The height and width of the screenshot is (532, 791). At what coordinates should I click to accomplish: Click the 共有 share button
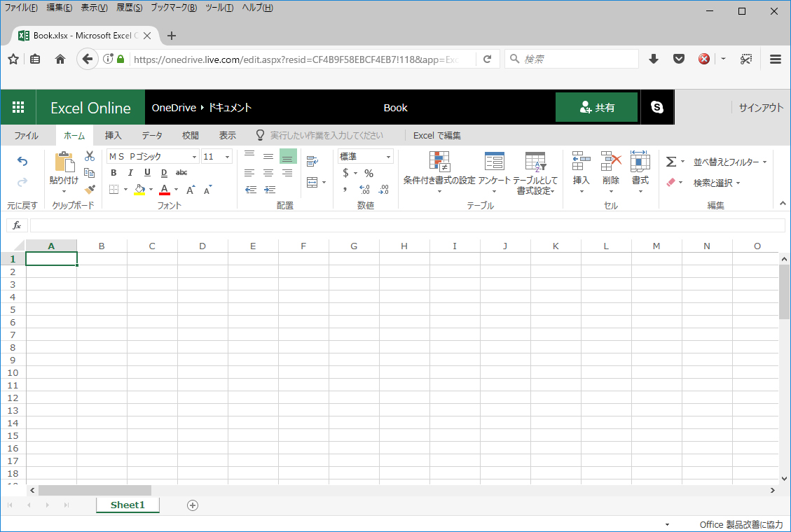597,107
